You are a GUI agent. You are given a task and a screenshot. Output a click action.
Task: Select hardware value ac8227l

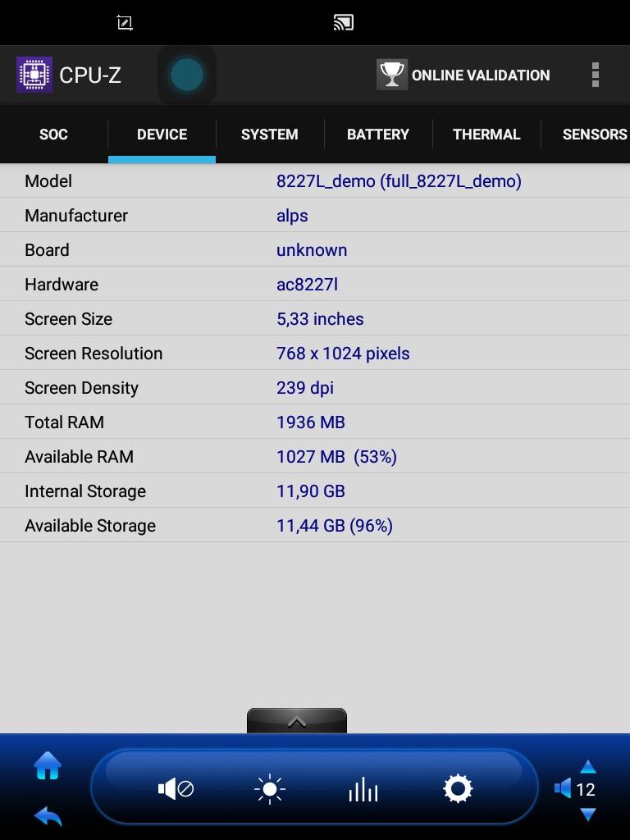click(307, 285)
